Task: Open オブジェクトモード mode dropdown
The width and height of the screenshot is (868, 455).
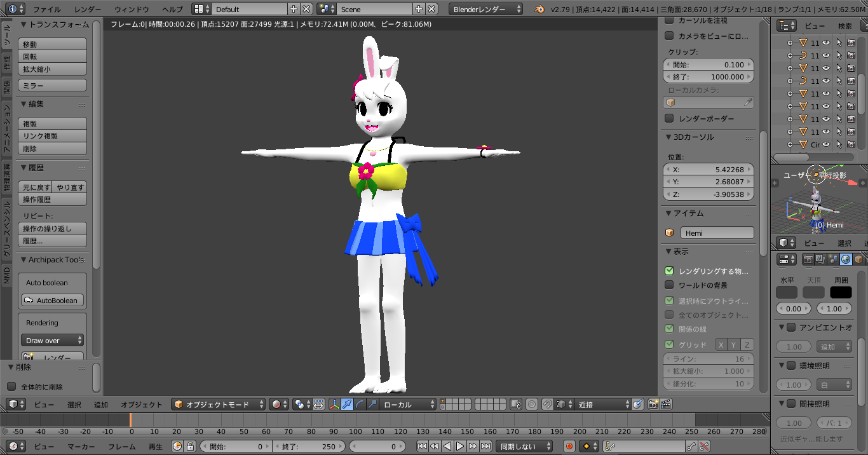Action: pyautogui.click(x=219, y=404)
